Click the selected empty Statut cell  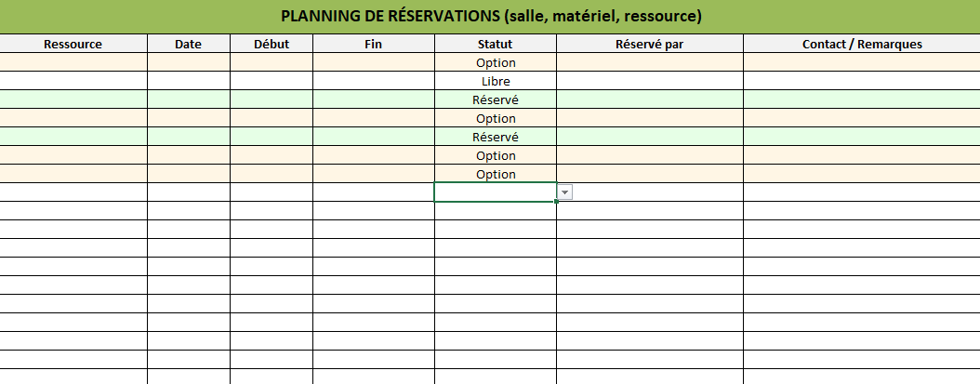(x=495, y=192)
